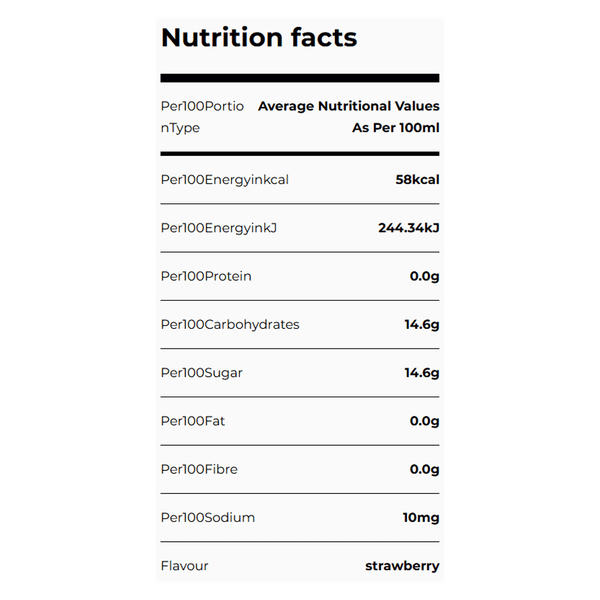The height and width of the screenshot is (600, 600).
Task: Click the Average Nutritional Values header text
Action: pyautogui.click(x=348, y=106)
